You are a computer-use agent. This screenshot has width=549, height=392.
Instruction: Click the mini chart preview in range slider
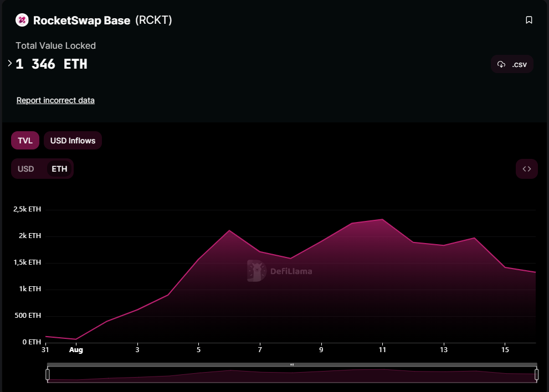292,375
